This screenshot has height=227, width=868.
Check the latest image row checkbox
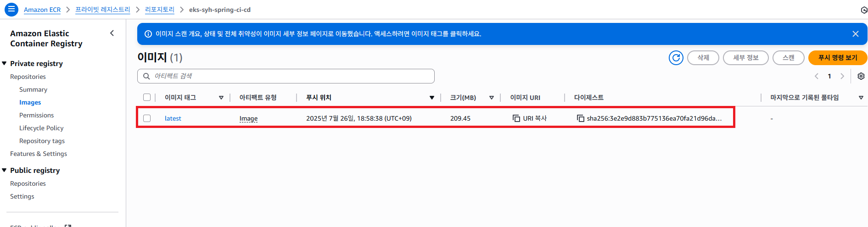pyautogui.click(x=147, y=118)
